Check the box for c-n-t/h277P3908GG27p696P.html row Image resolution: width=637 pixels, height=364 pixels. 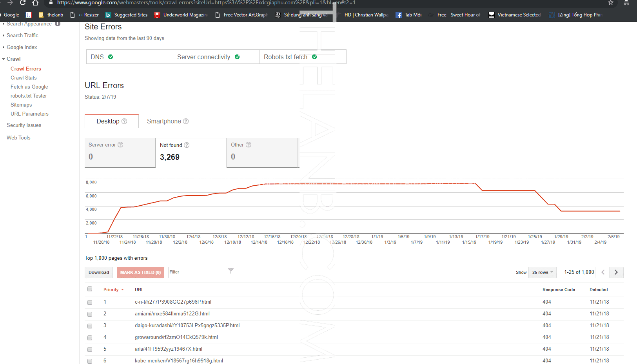(90, 302)
